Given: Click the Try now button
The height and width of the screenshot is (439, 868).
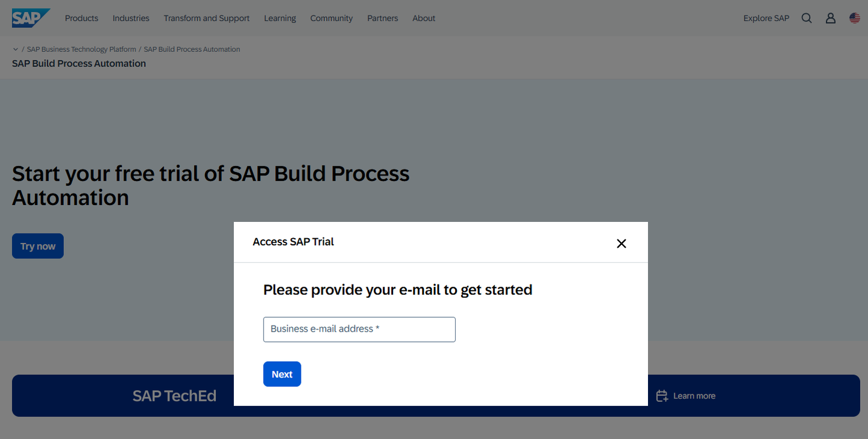Looking at the screenshot, I should (38, 246).
